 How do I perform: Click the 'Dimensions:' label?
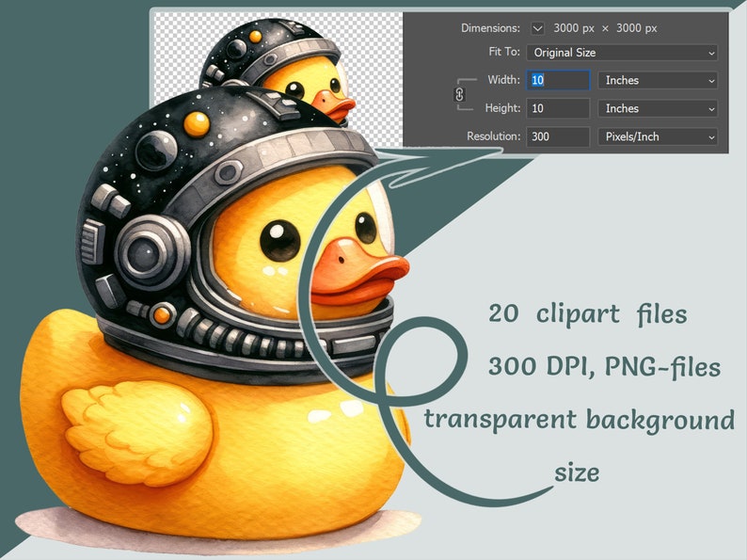[490, 28]
